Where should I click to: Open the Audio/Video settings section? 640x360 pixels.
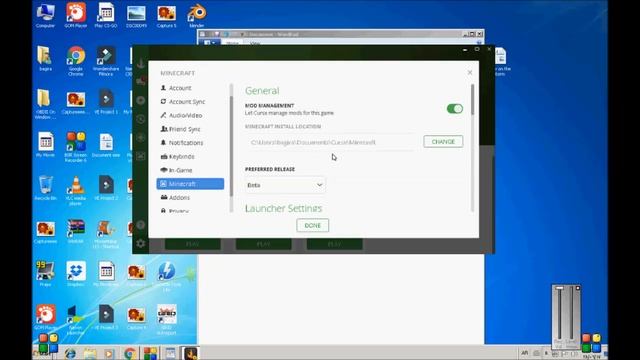[190, 116]
